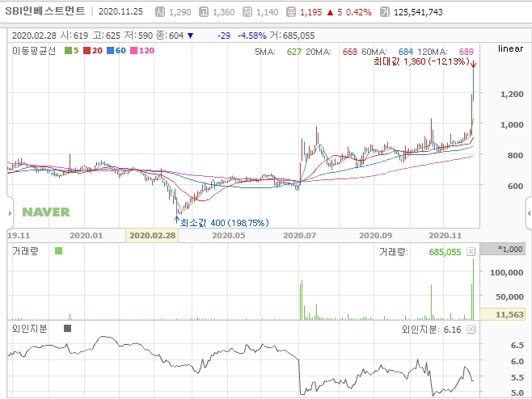The height and width of the screenshot is (399, 532).
Task: Click the 최대값 1,360 maximum annotation
Action: click(x=421, y=61)
